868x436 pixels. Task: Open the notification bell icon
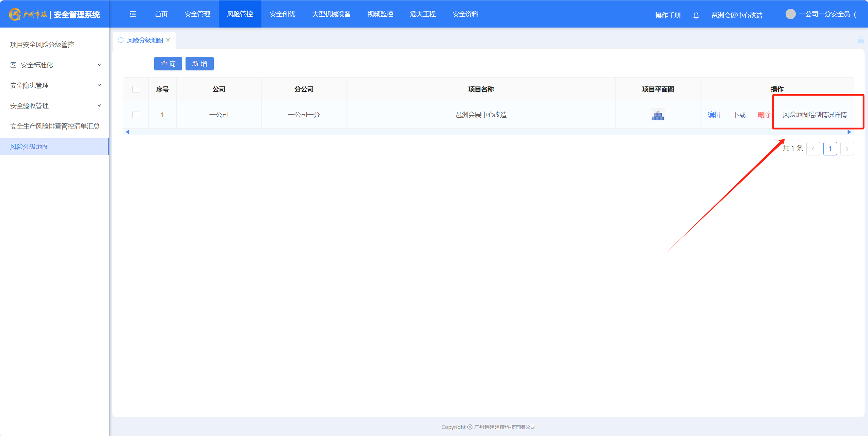click(x=696, y=15)
